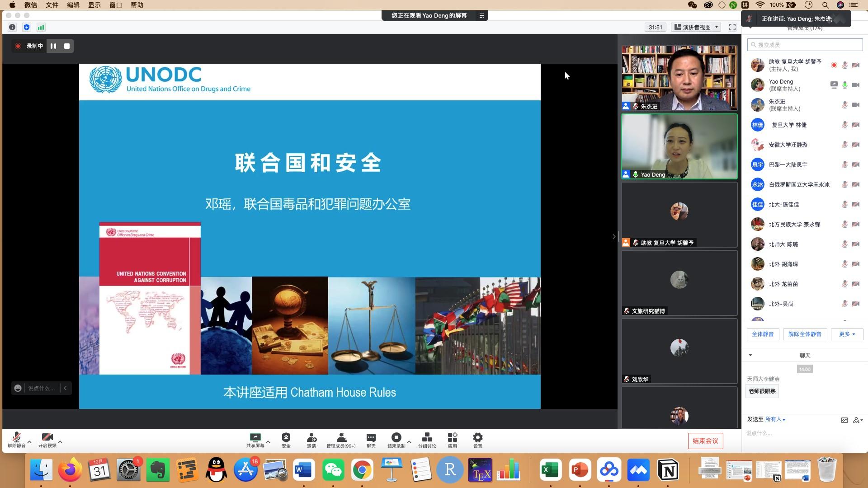Unmute microphone with 解除静音
The image size is (868, 488).
17,440
